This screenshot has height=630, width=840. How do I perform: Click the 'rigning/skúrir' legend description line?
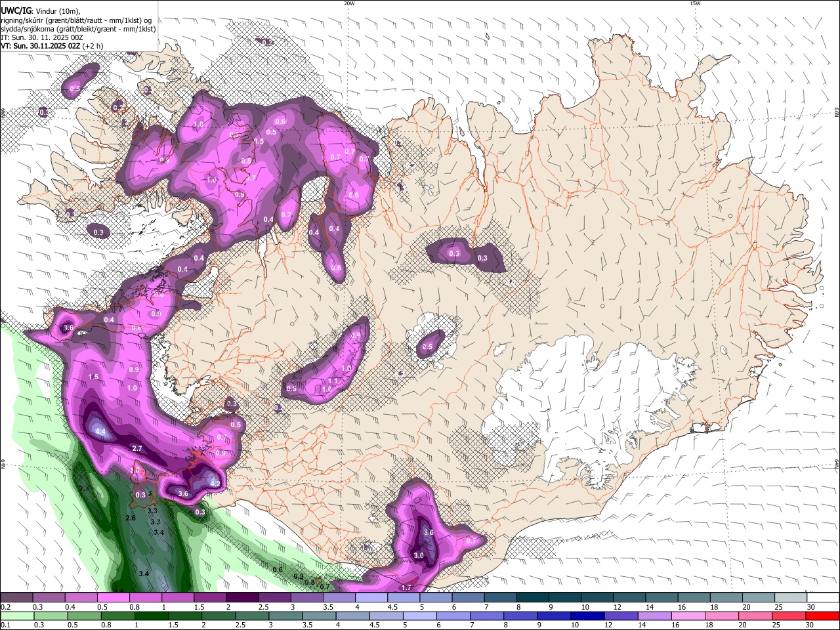click(77, 20)
